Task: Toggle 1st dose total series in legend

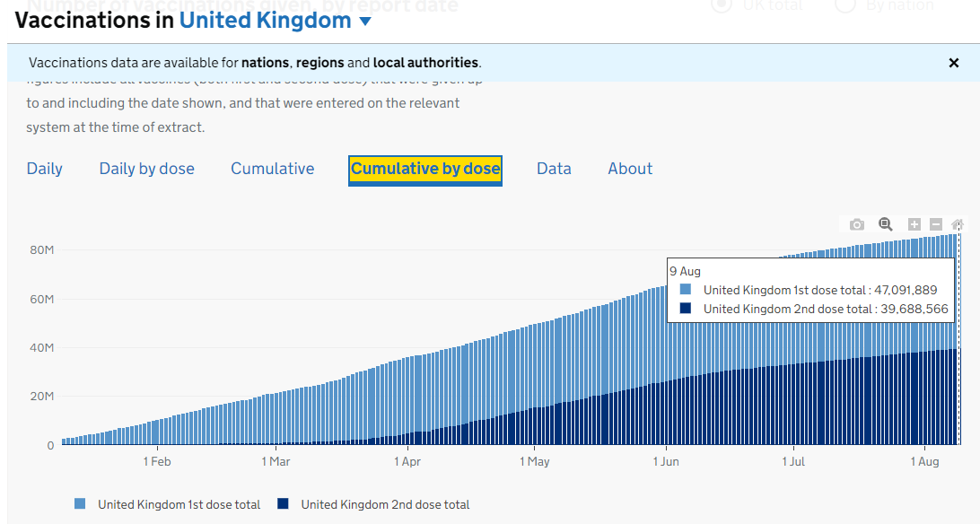Action: [x=179, y=504]
